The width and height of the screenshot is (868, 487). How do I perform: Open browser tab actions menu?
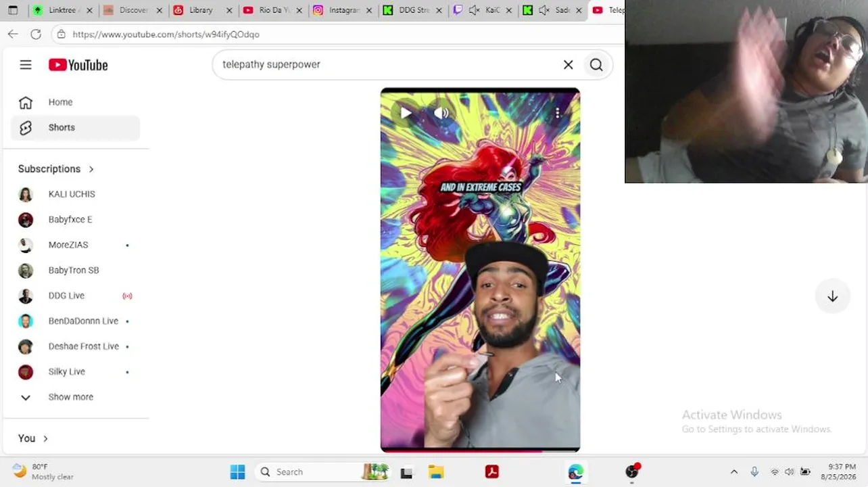click(13, 10)
